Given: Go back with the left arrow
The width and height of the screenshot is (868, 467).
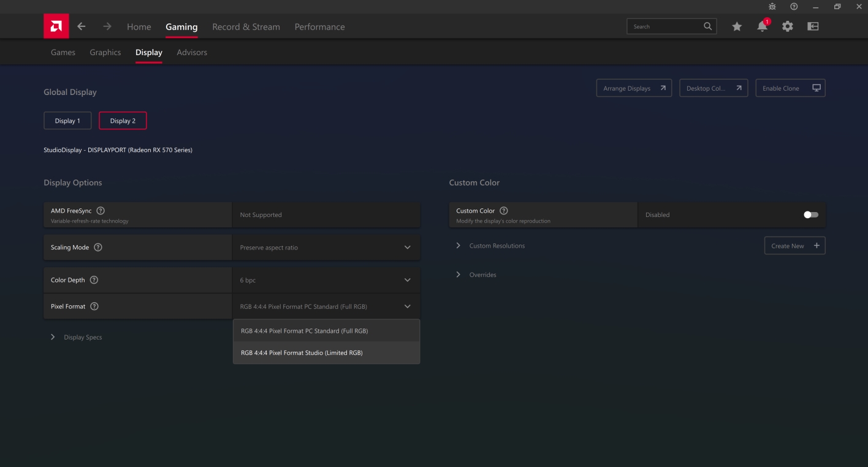Looking at the screenshot, I should pos(82,26).
